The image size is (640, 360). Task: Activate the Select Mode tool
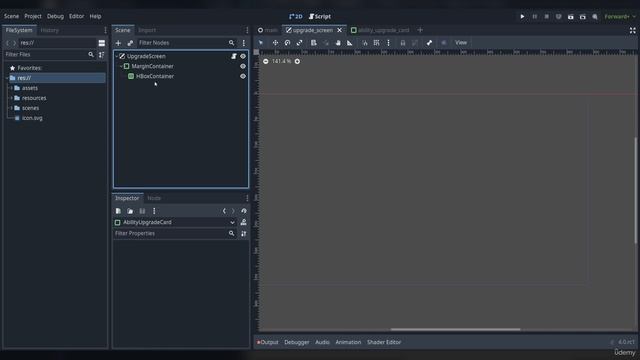(x=261, y=43)
